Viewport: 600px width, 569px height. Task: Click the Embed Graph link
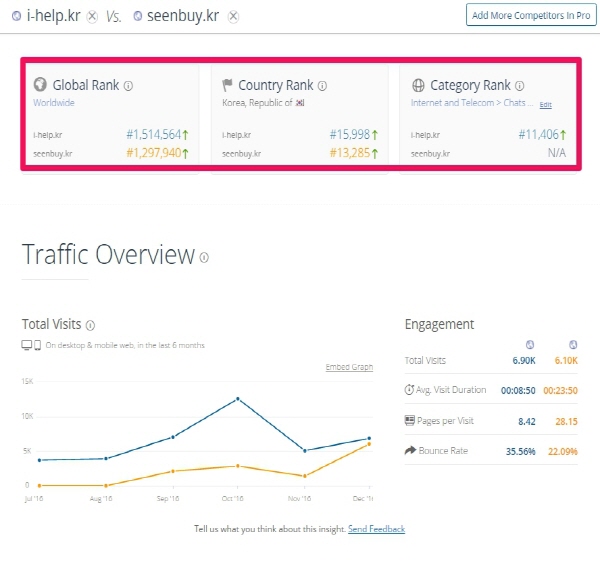pyautogui.click(x=349, y=367)
